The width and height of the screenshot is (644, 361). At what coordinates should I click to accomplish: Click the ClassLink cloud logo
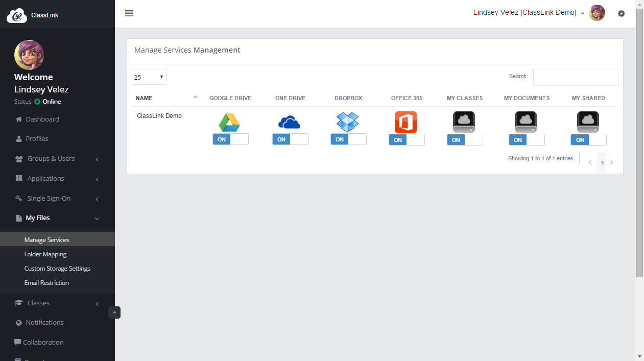click(16, 15)
